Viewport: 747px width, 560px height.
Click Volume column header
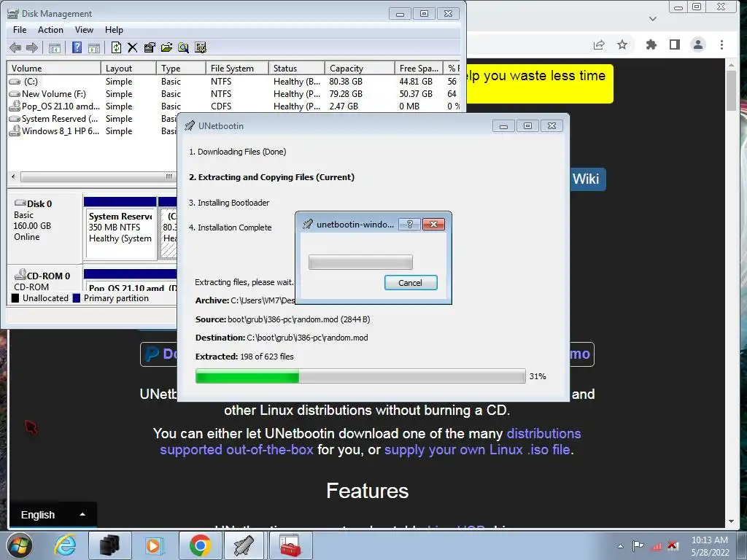click(54, 68)
